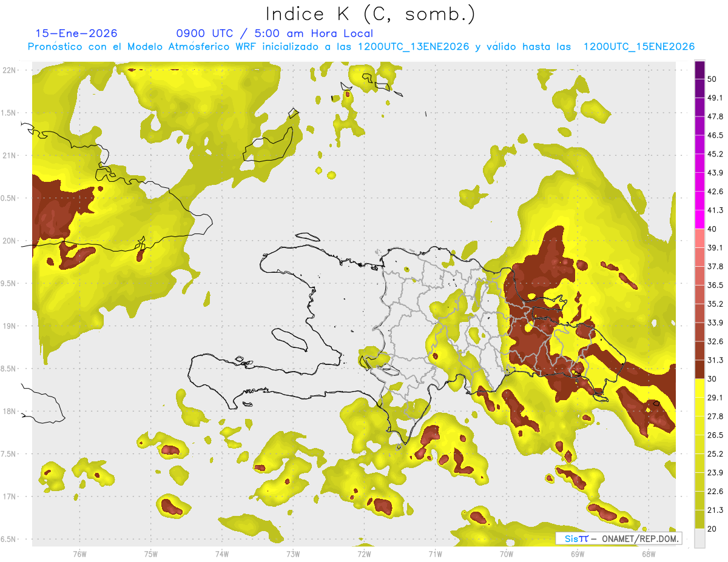Click the "20N" latitude label
This screenshot has height=562, width=728.
click(8, 241)
